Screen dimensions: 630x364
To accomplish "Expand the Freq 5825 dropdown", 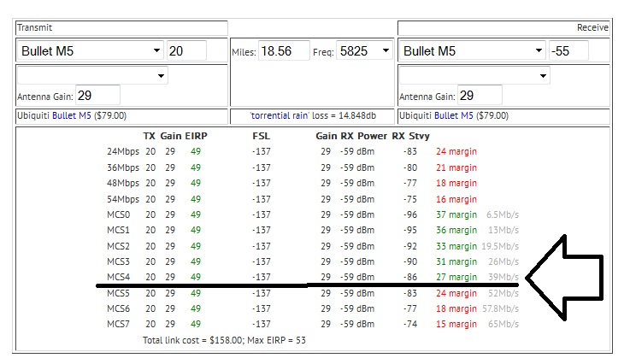I will point(364,51).
